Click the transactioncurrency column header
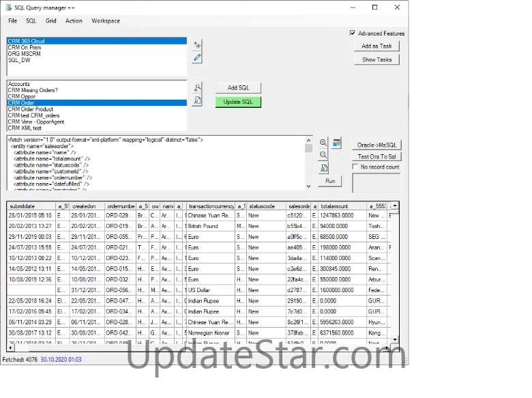 210,206
